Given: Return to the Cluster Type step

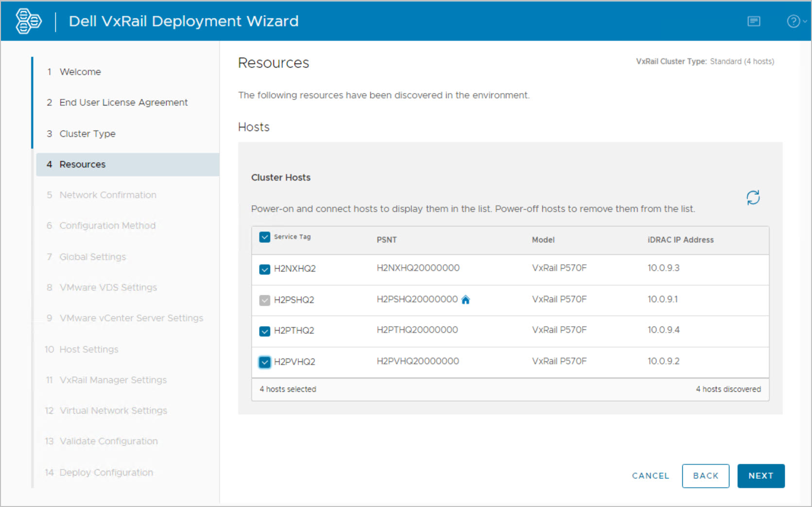Looking at the screenshot, I should 87,134.
